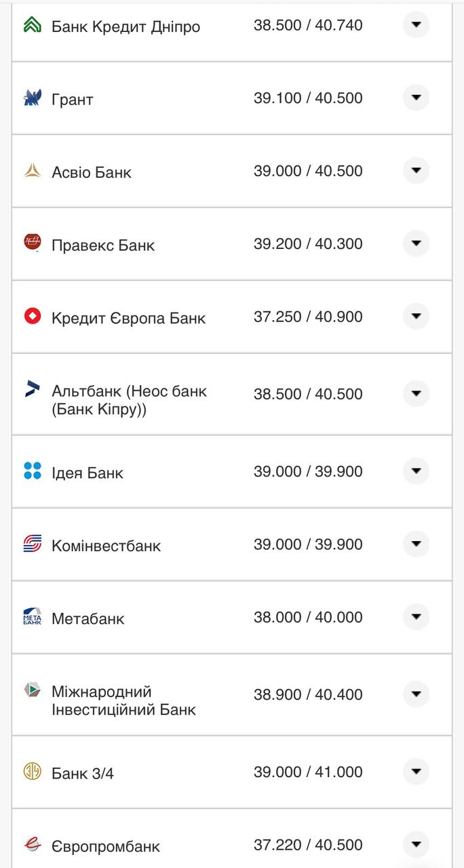The image size is (464, 868).
Task: Open the Метабанк dropdown arrow
Action: coord(416,617)
